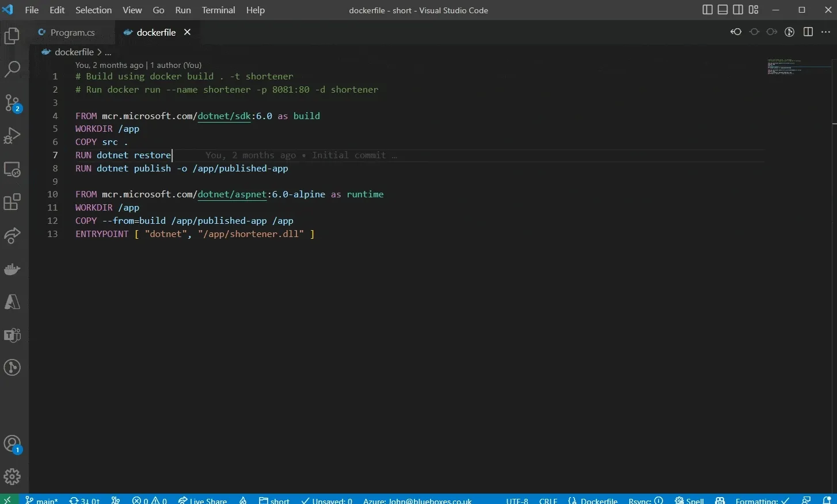Open the Copilot status bar icon
The width and height of the screenshot is (837, 504).
[720, 499]
